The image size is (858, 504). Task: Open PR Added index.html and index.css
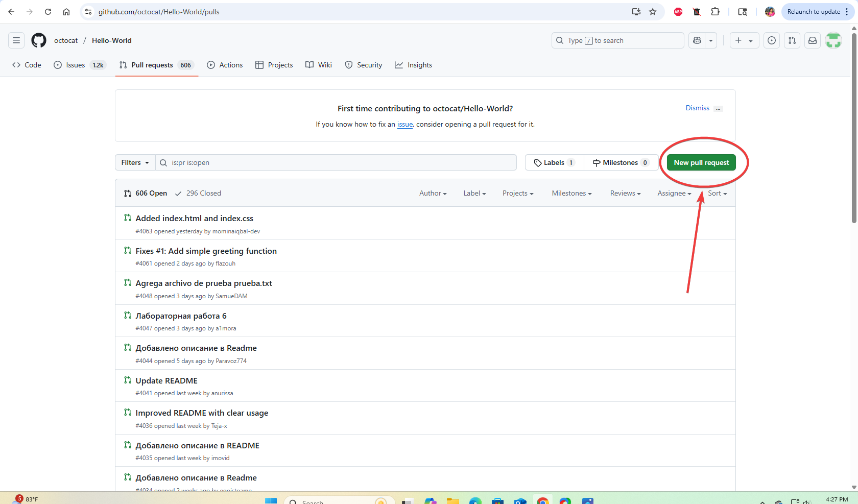[195, 218]
